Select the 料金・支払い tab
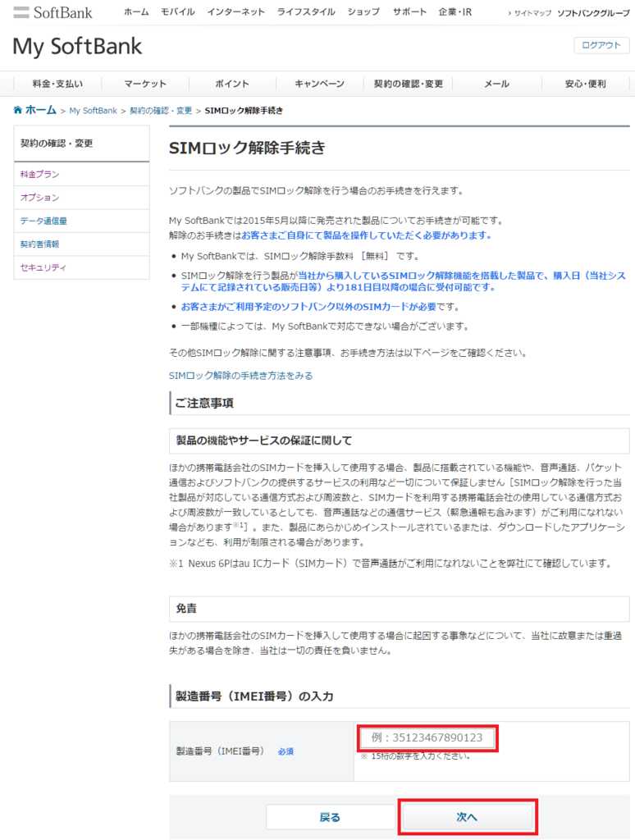This screenshot has width=635, height=840. pos(57,84)
